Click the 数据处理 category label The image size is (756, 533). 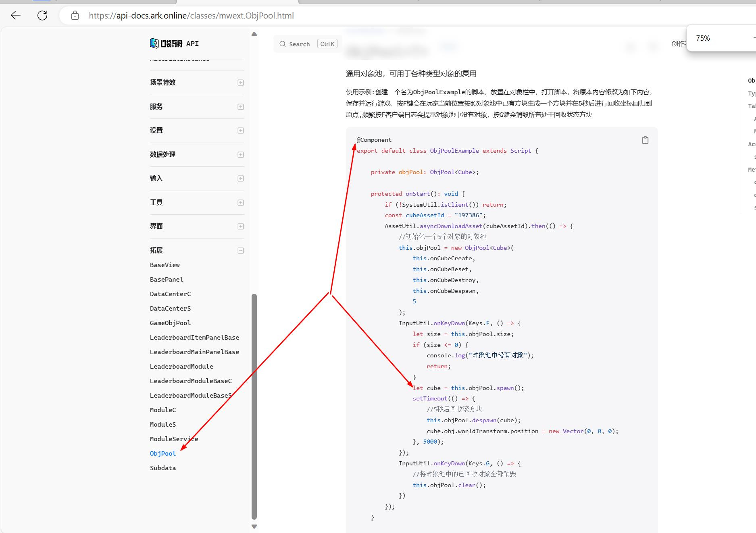(x=163, y=154)
